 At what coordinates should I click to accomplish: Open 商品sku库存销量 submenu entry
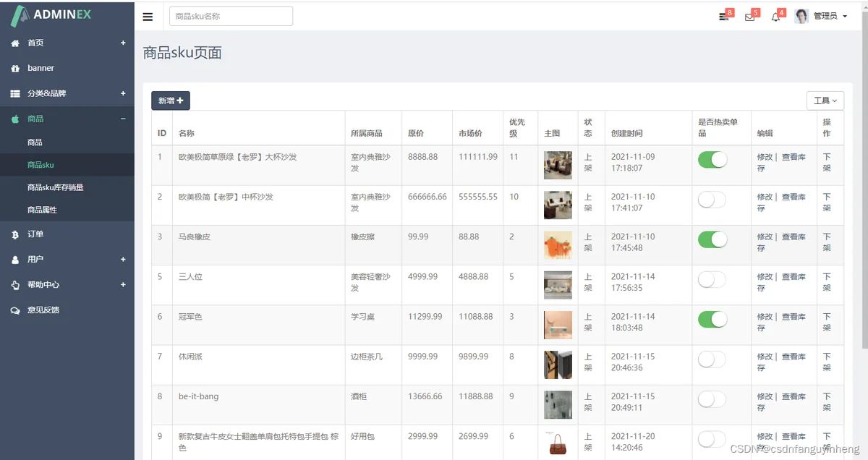tap(67, 187)
